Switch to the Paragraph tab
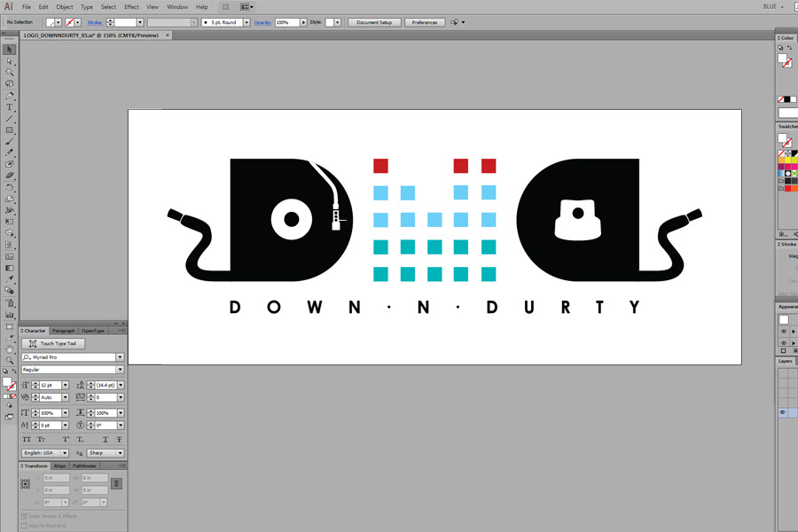 [x=64, y=331]
